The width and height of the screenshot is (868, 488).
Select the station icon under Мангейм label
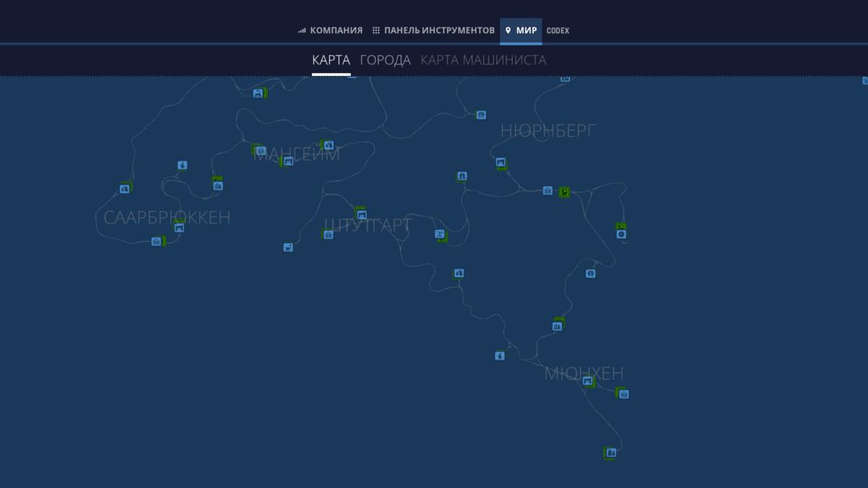288,161
